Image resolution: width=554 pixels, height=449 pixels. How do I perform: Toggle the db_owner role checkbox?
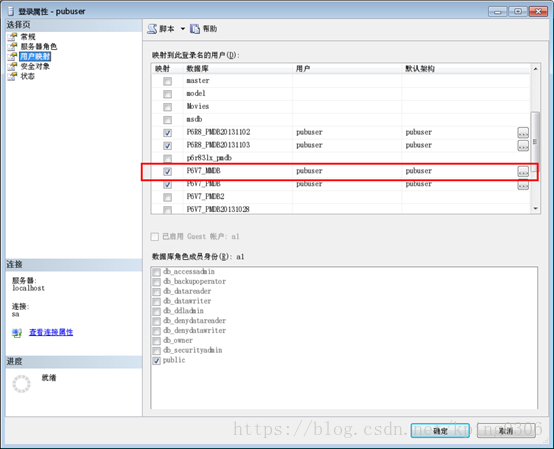(156, 341)
